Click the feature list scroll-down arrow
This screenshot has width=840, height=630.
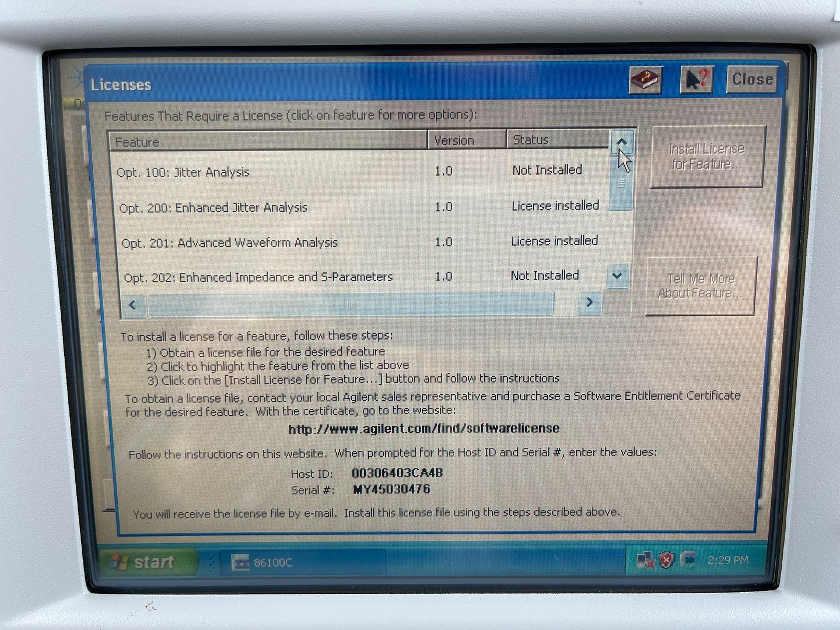pos(617,275)
